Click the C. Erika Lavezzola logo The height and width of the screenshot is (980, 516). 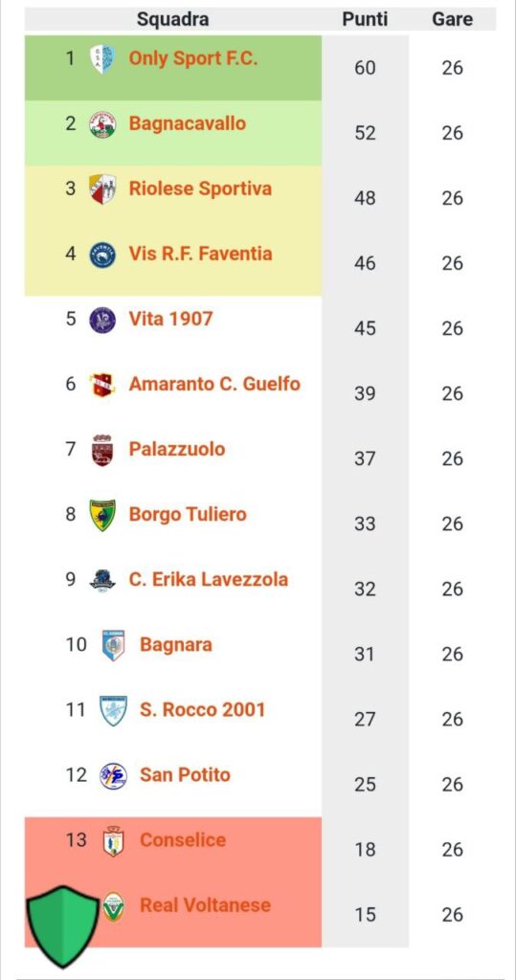(x=101, y=581)
